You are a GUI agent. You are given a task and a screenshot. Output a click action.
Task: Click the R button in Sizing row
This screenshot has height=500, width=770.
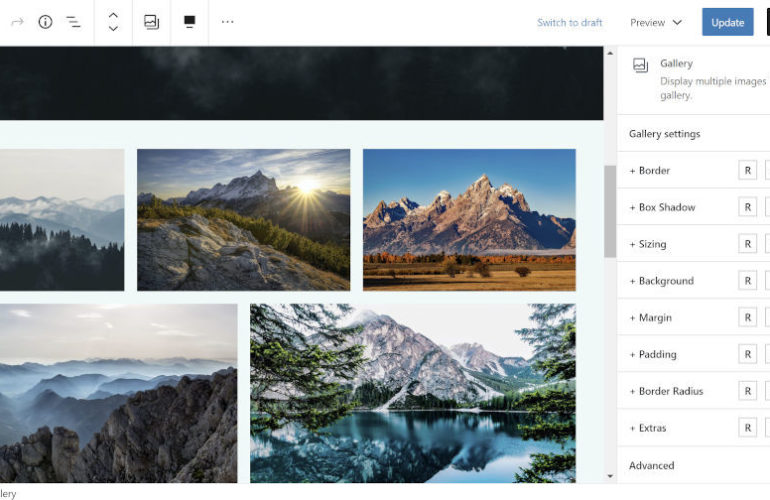747,244
